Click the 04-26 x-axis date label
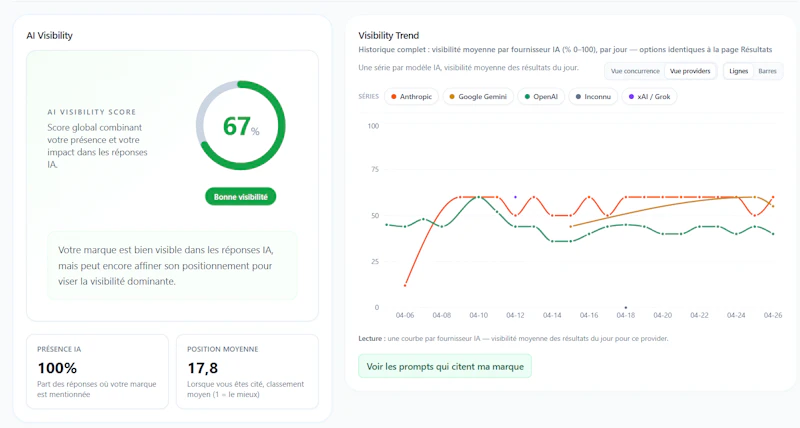 click(x=772, y=315)
